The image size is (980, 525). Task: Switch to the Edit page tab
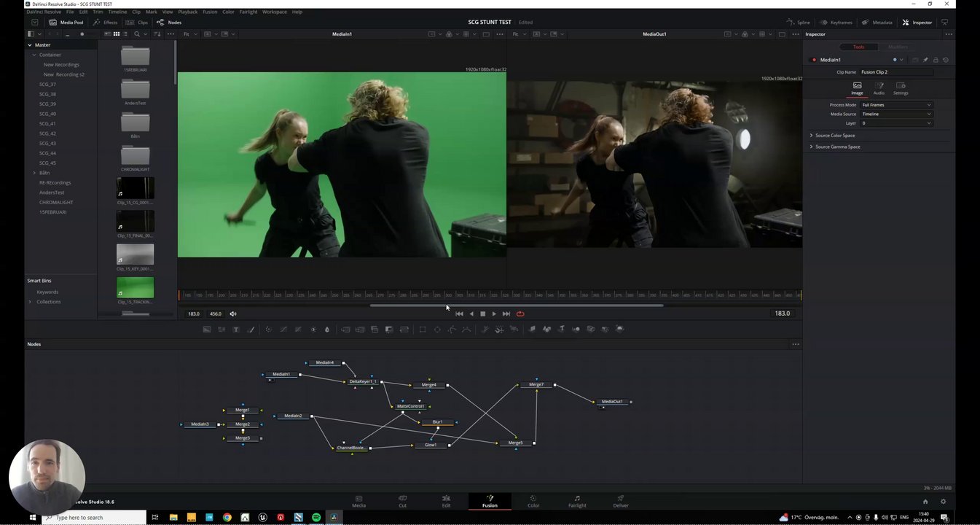[446, 501]
